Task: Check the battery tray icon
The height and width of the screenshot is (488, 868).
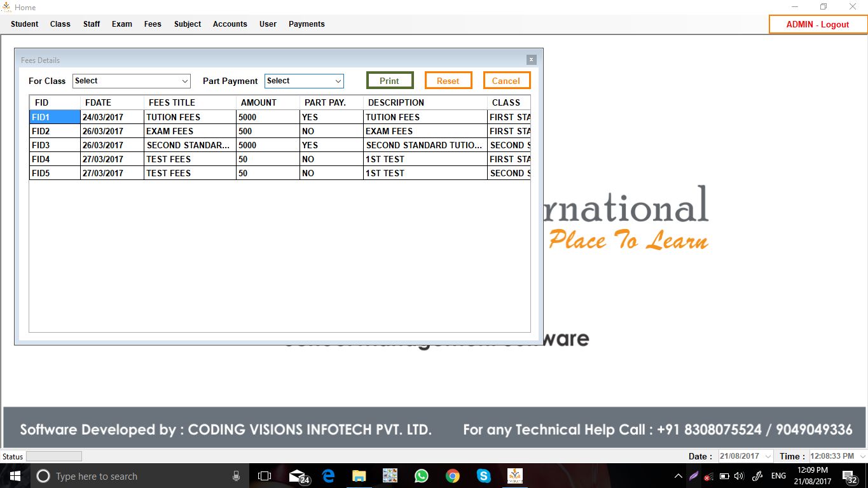Action: coord(724,476)
